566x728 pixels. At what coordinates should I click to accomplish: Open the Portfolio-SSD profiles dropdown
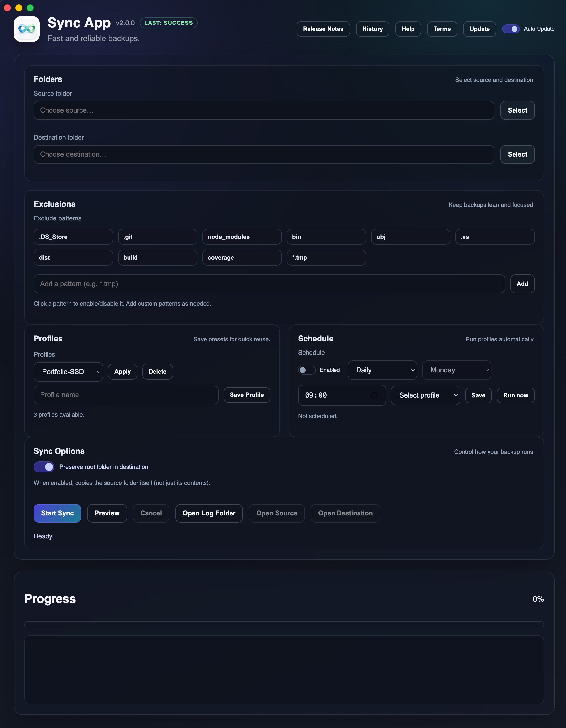click(68, 372)
